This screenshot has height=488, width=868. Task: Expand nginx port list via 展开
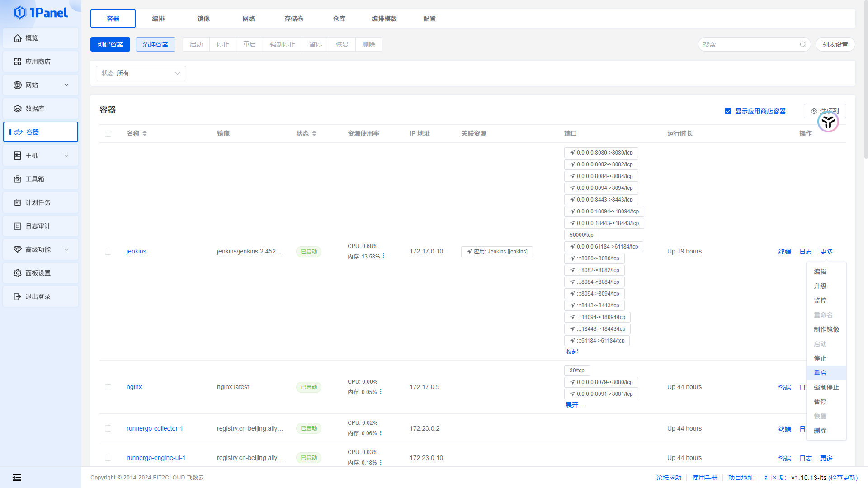[x=574, y=405]
